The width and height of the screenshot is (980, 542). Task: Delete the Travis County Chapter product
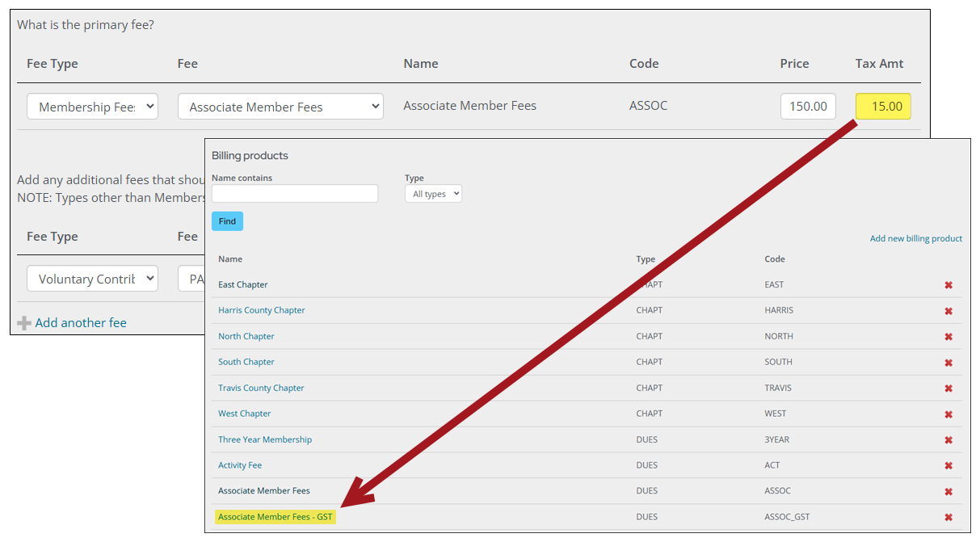point(948,389)
